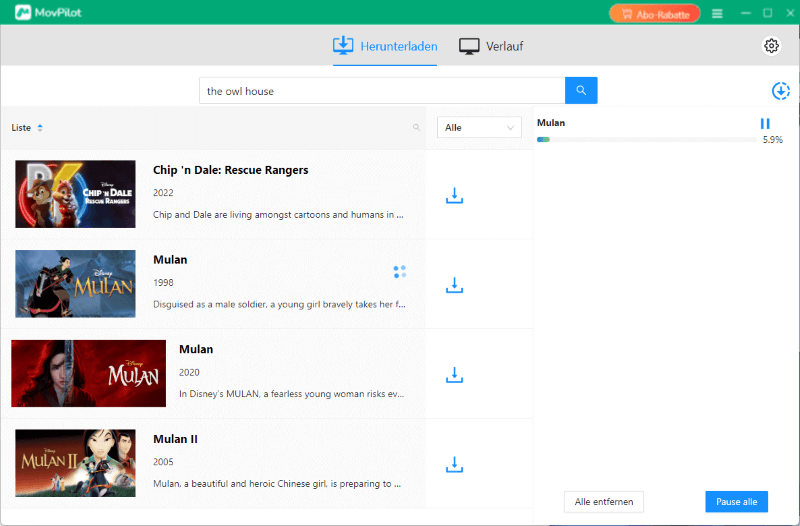
Task: Click the Mulan 1998 thumbnail
Action: (x=76, y=284)
